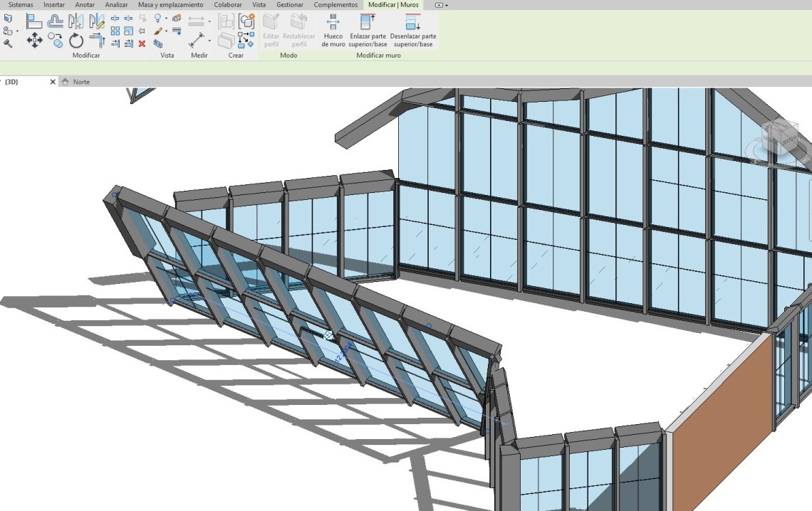Click the Copy tool icon
The height and width of the screenshot is (511, 812).
tap(55, 41)
